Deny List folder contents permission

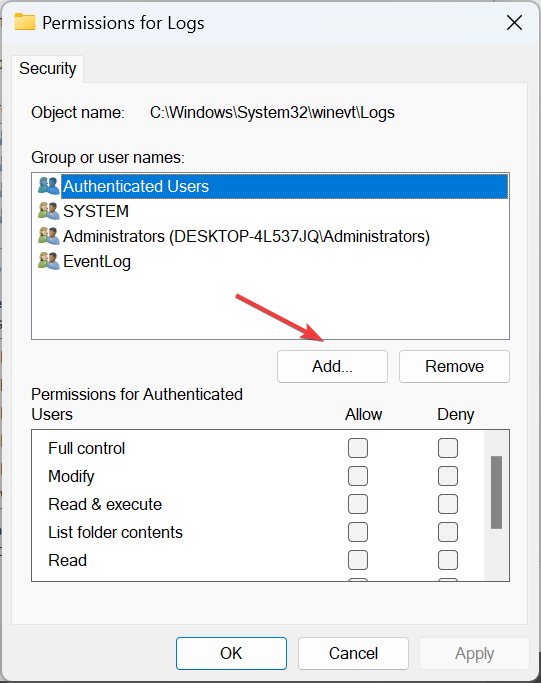(x=448, y=532)
